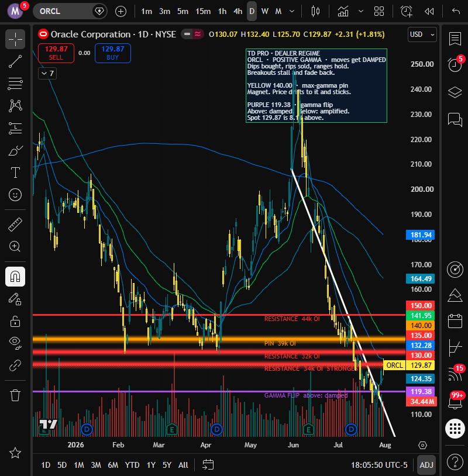468x476 pixels.
Task: Select the Text annotation tool
Action: click(x=15, y=173)
